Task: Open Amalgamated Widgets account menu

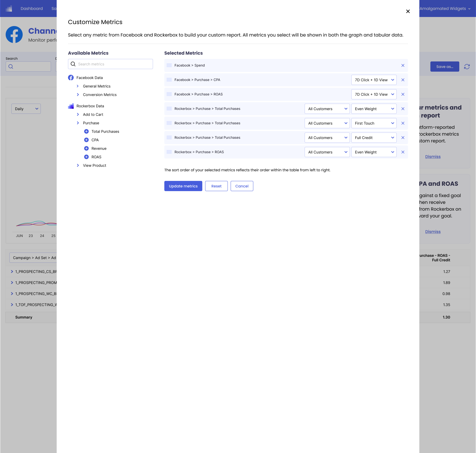Action: 445,8
